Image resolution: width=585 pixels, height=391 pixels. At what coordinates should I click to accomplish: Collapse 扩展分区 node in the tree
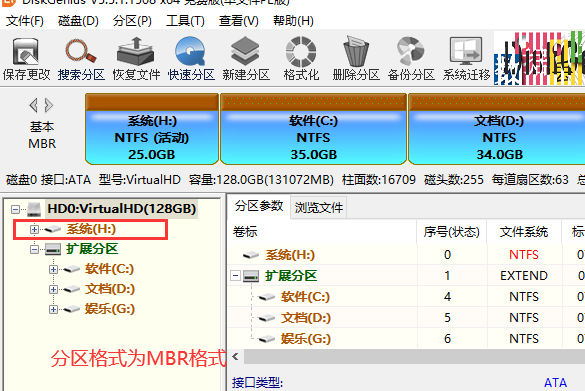pyautogui.click(x=34, y=249)
